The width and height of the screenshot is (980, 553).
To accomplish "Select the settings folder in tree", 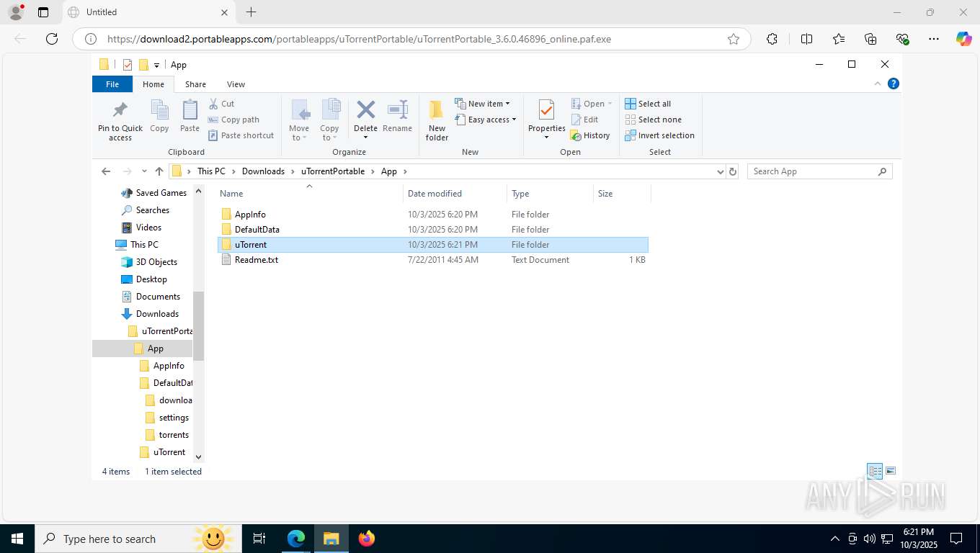I will click(x=167, y=417).
